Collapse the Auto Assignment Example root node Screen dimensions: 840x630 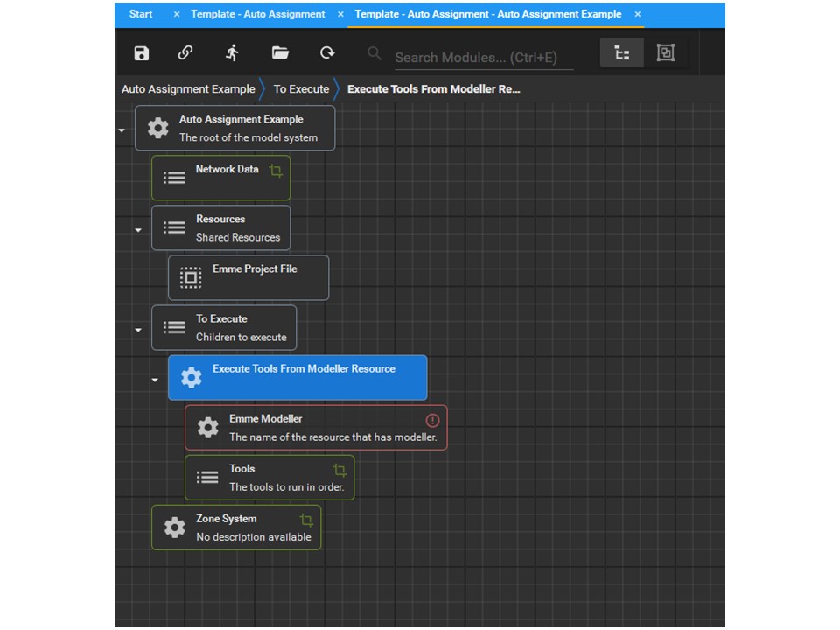[121, 129]
